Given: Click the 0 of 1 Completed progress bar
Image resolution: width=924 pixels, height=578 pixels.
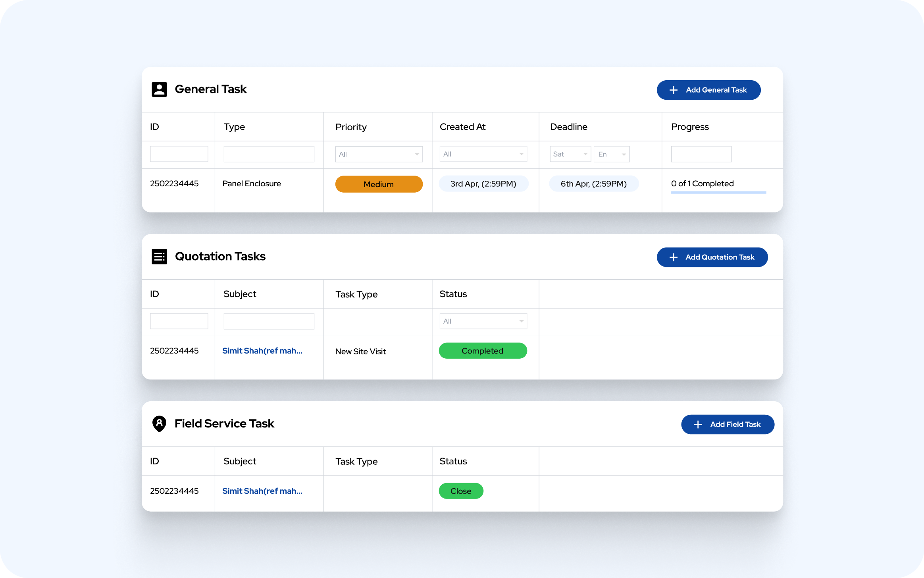Looking at the screenshot, I should tap(718, 192).
